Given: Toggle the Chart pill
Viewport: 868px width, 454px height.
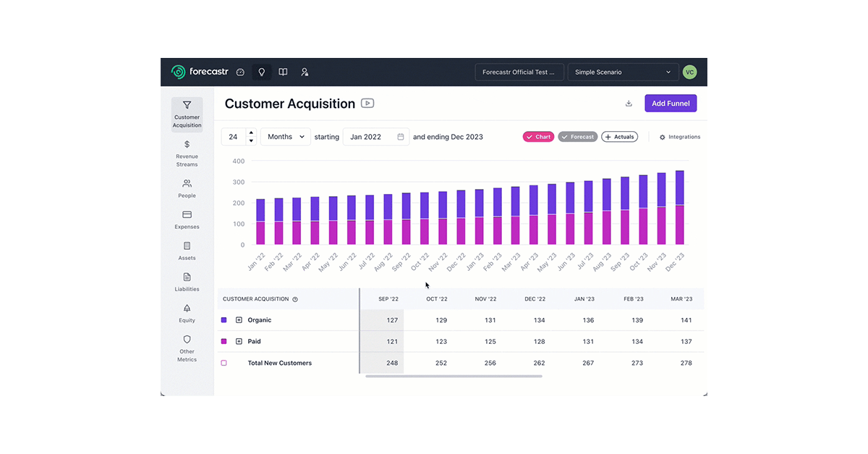Looking at the screenshot, I should 538,137.
